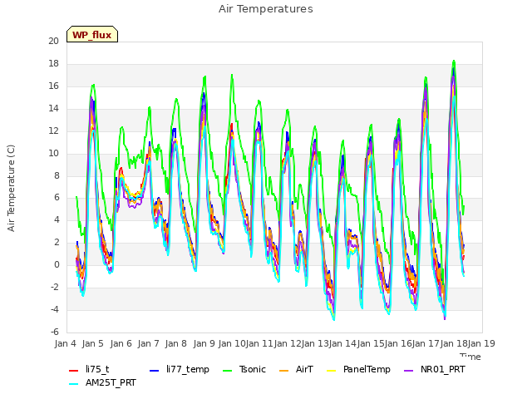Screen dimensions: 532x399
Task: Click the Jan 5 x-axis tick label
Action: click(x=92, y=343)
